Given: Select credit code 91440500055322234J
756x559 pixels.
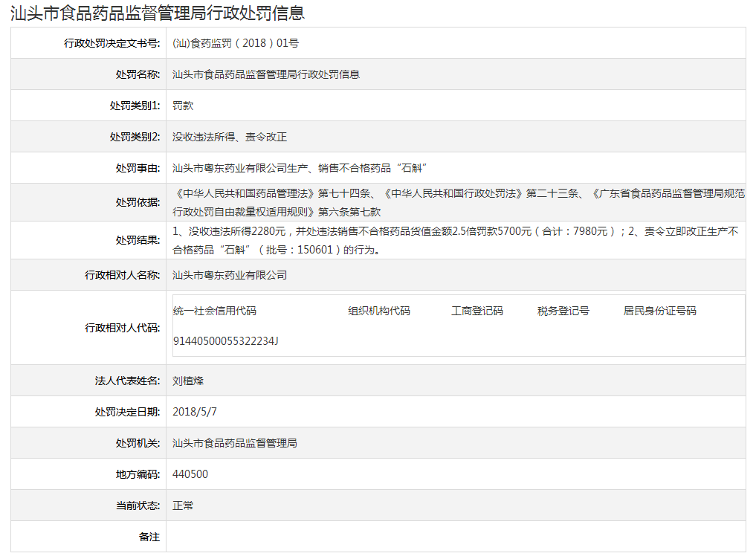Looking at the screenshot, I should [225, 340].
